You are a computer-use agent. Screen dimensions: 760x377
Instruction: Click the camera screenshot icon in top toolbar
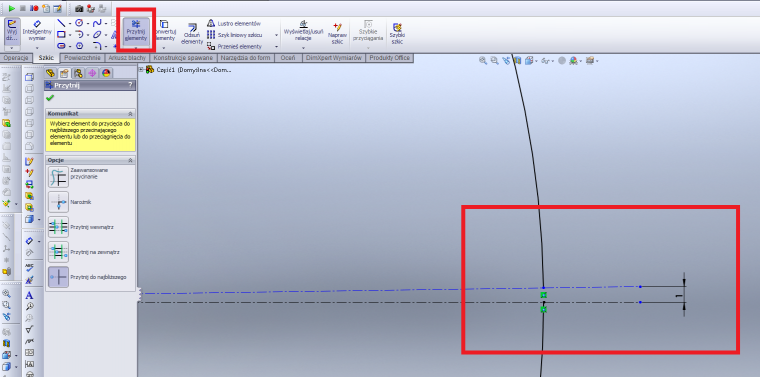(x=79, y=8)
